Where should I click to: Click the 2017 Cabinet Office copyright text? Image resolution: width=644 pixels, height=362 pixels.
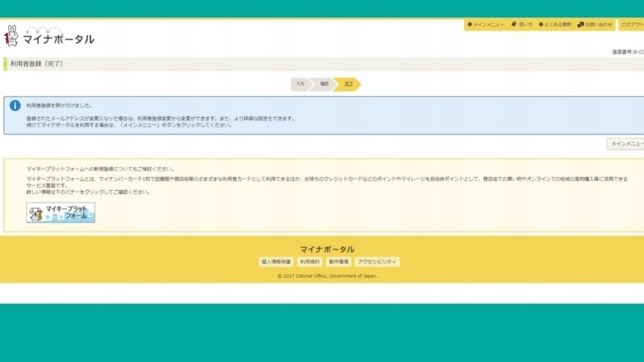327,276
